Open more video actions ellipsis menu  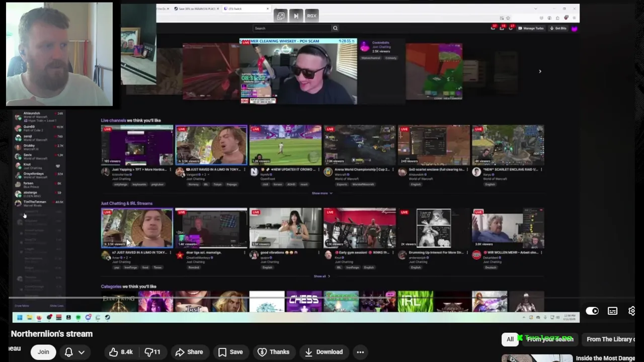tap(360, 352)
